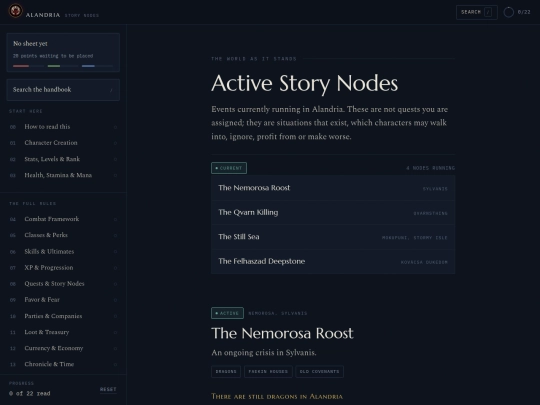
Task: Click the '4 nodes running' label
Action: point(430,168)
